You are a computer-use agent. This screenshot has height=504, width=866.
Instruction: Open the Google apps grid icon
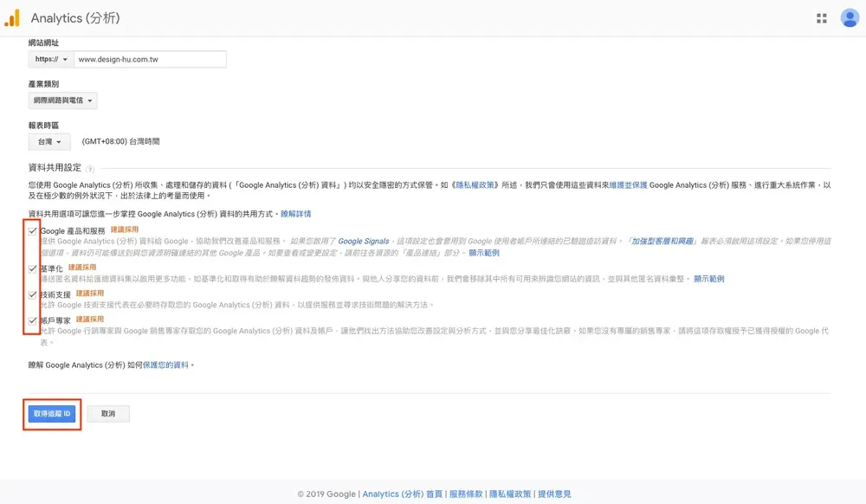[x=821, y=18]
